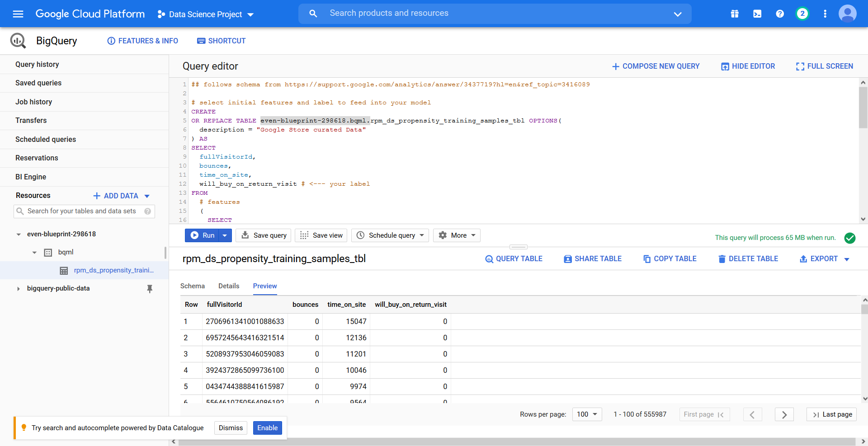Click Delete Table
Screen dimensions: 868x446
(748, 259)
